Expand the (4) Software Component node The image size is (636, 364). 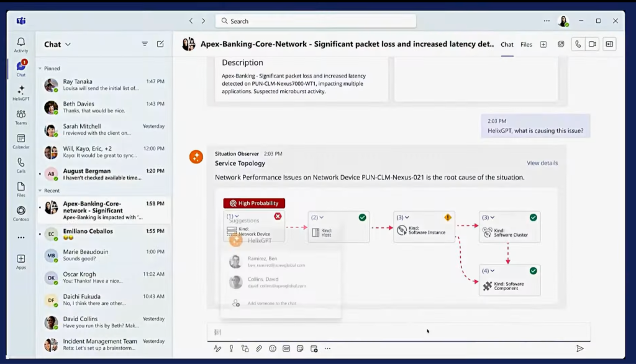click(493, 271)
